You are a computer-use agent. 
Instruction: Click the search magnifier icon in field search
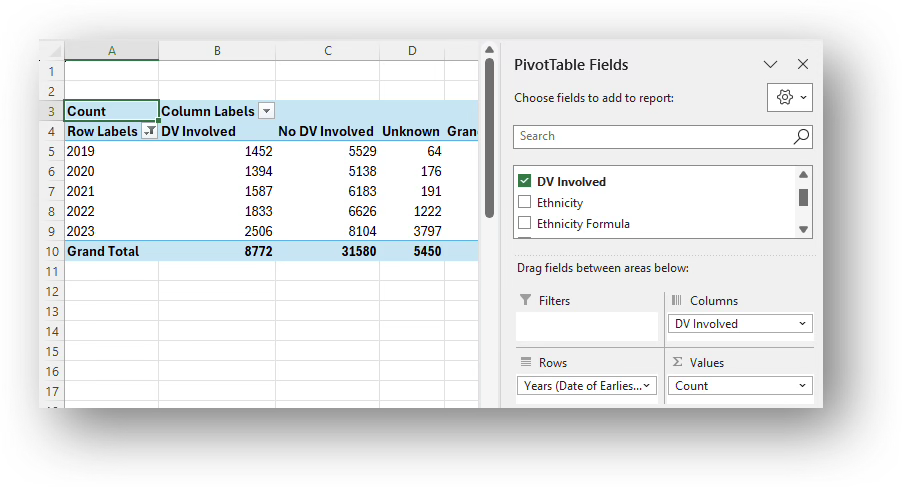801,137
